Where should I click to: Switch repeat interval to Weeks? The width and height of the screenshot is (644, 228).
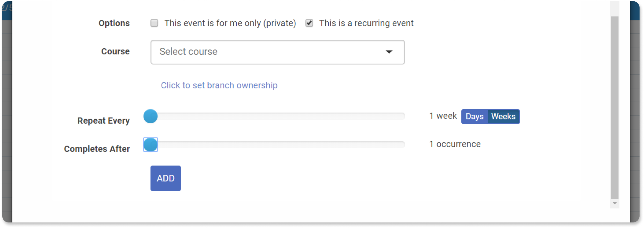(503, 117)
